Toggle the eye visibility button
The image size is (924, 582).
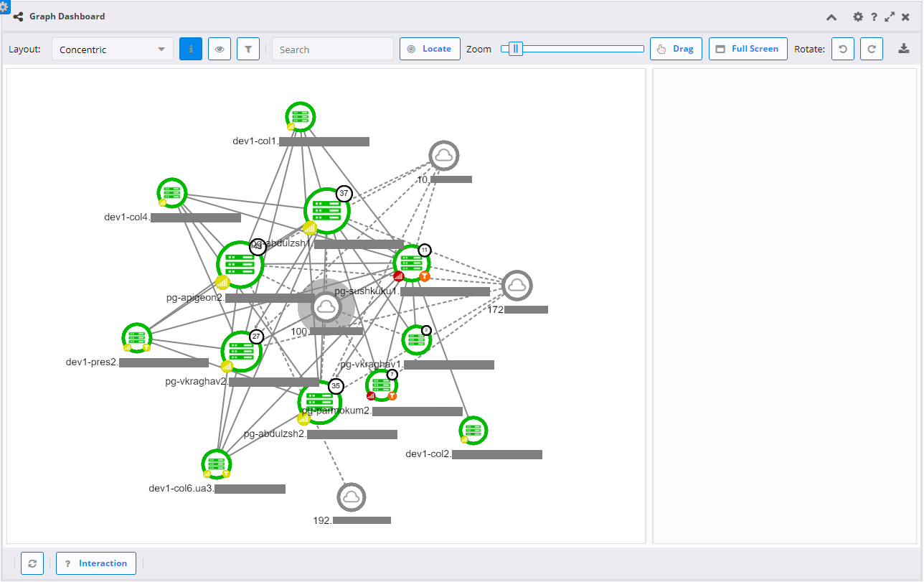[220, 49]
